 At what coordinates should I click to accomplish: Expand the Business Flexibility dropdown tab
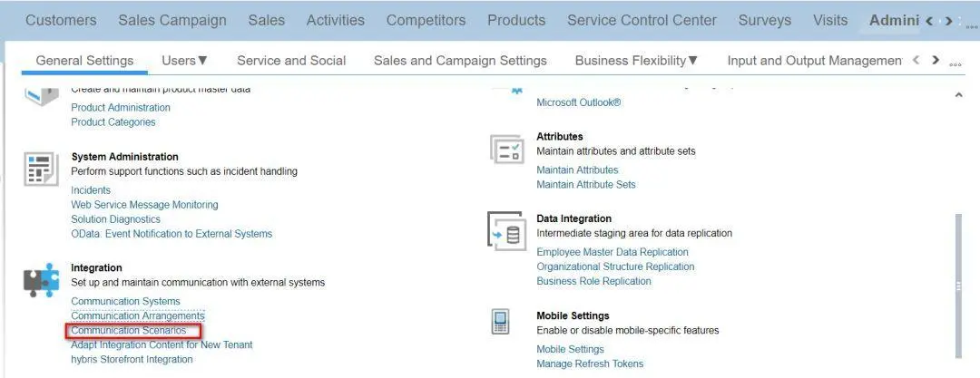click(636, 61)
